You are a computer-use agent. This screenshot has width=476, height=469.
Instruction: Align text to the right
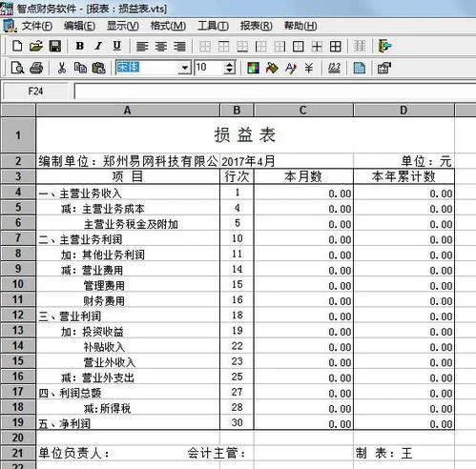click(179, 47)
